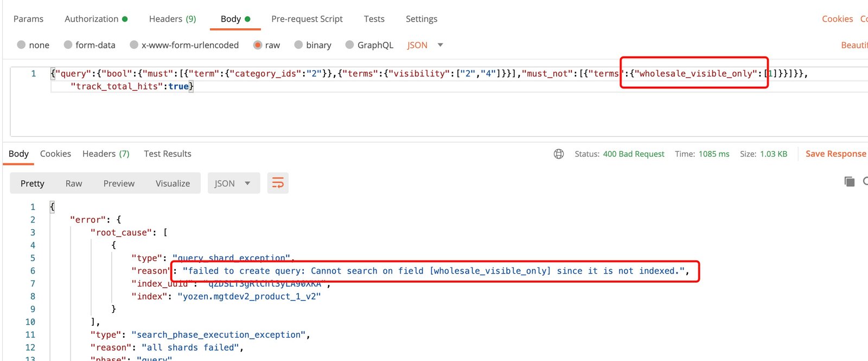Open the Pre-request Script tab

click(x=307, y=19)
